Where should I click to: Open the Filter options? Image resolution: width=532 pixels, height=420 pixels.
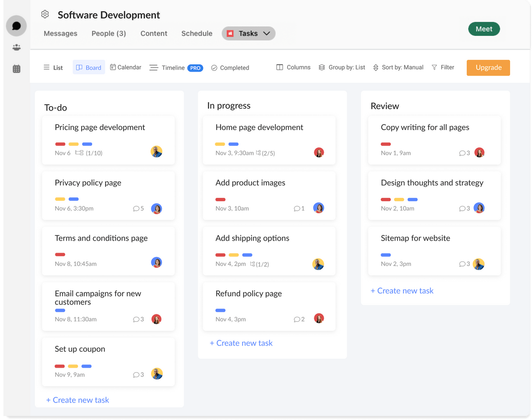pos(442,67)
